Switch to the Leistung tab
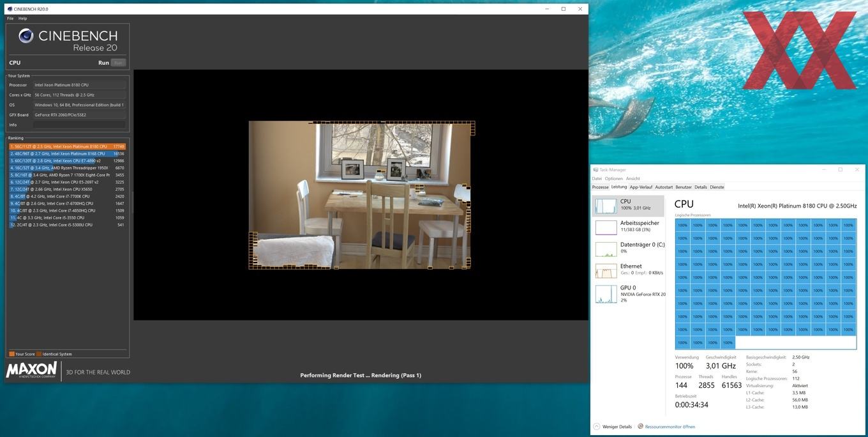 619,187
